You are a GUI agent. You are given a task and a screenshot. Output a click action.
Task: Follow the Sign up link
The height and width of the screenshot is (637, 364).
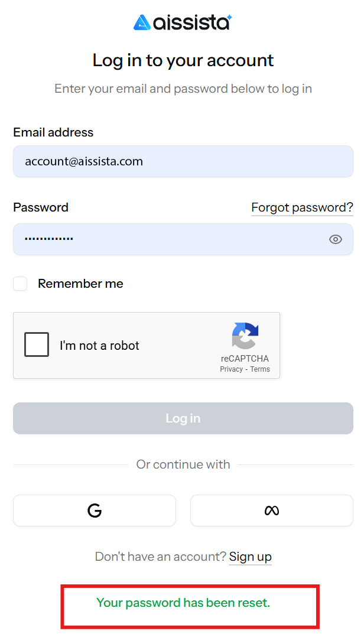pyautogui.click(x=250, y=557)
